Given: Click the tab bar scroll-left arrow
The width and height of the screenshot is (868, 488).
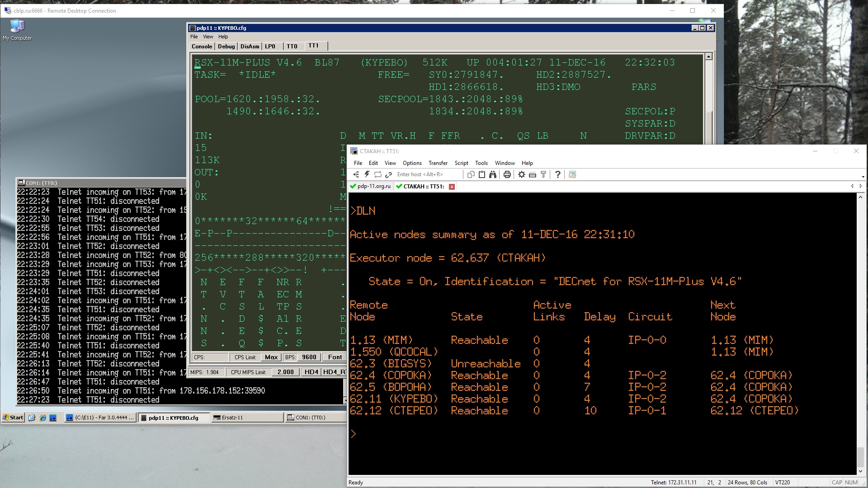Looking at the screenshot, I should [852, 186].
